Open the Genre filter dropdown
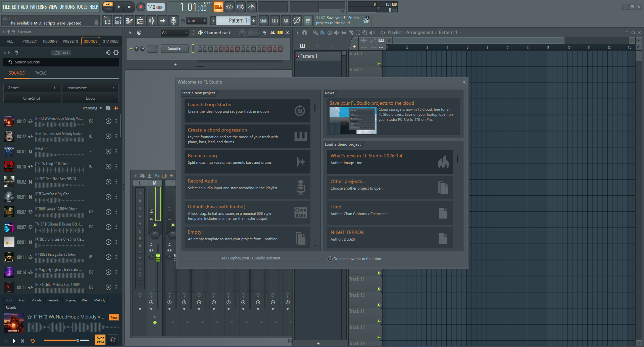 [32, 88]
